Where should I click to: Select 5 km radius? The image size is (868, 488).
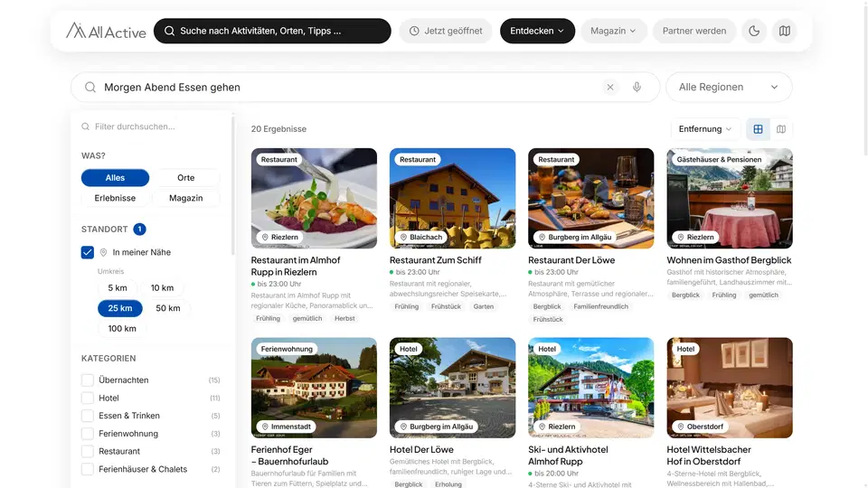click(x=118, y=287)
